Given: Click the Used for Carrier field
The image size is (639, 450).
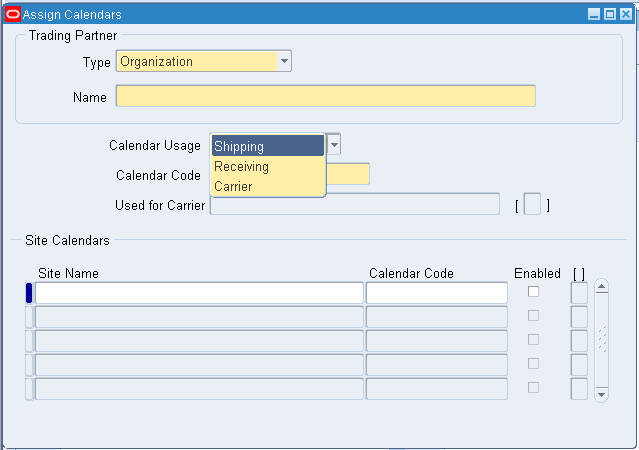Looking at the screenshot, I should tap(355, 205).
